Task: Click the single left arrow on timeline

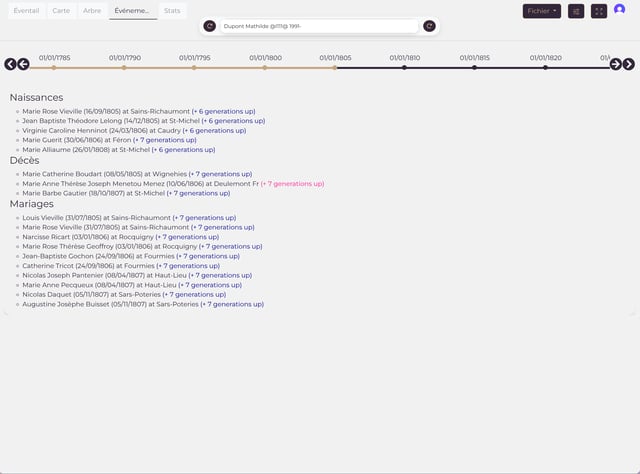Action: coord(23,64)
